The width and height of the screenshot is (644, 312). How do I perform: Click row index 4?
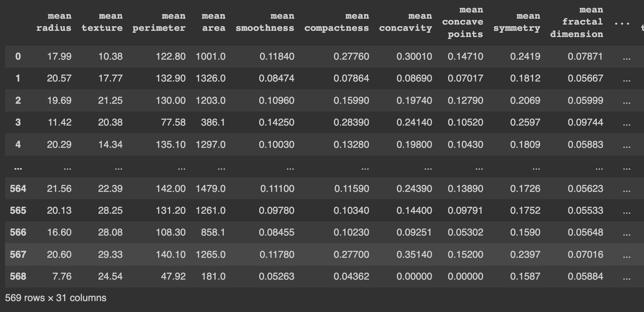pyautogui.click(x=18, y=145)
